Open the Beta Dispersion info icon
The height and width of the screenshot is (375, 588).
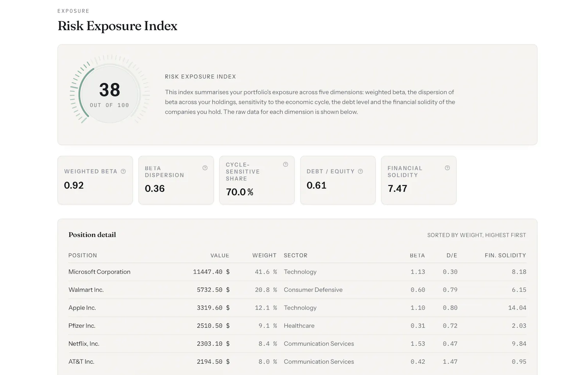pos(205,168)
